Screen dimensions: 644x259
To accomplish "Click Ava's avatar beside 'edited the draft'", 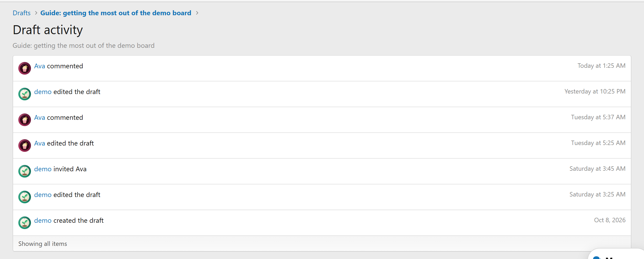I will click(25, 146).
